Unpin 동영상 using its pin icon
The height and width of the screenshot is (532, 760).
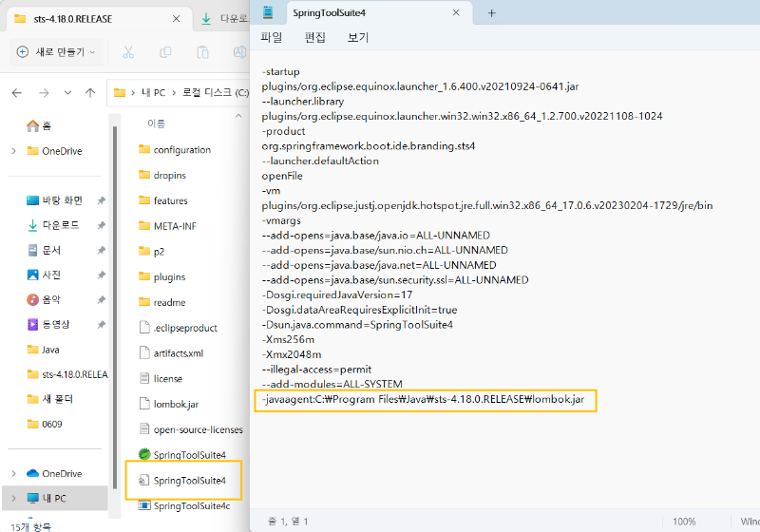(x=101, y=324)
